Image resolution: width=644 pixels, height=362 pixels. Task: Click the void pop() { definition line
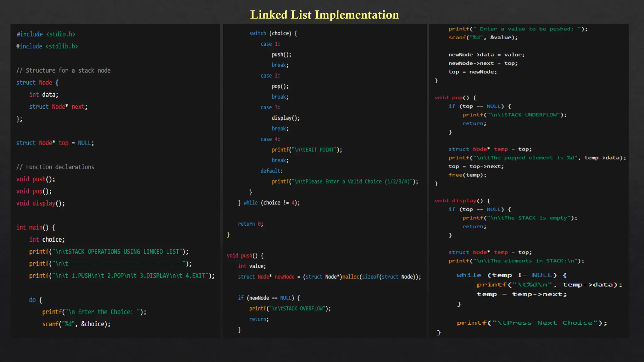pyautogui.click(x=455, y=98)
